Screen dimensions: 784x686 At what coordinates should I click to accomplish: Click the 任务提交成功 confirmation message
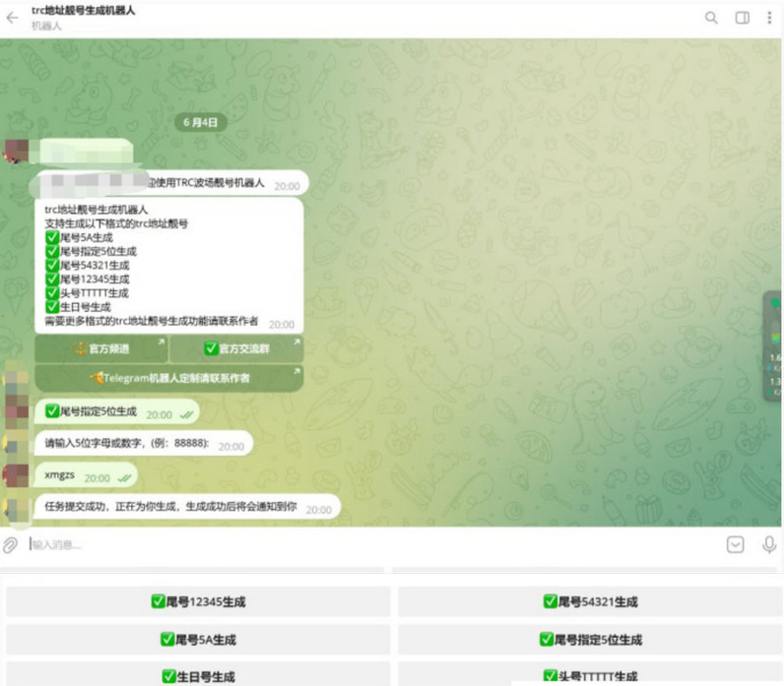coord(187,507)
